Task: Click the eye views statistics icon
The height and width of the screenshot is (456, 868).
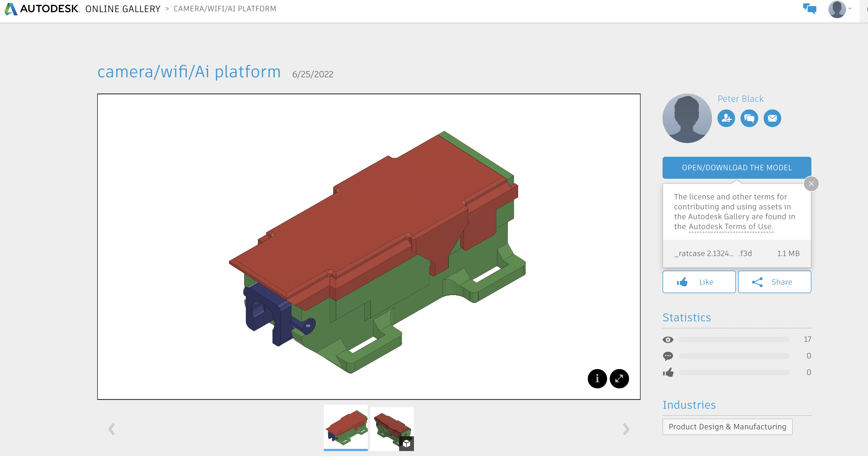Action: pyautogui.click(x=668, y=339)
